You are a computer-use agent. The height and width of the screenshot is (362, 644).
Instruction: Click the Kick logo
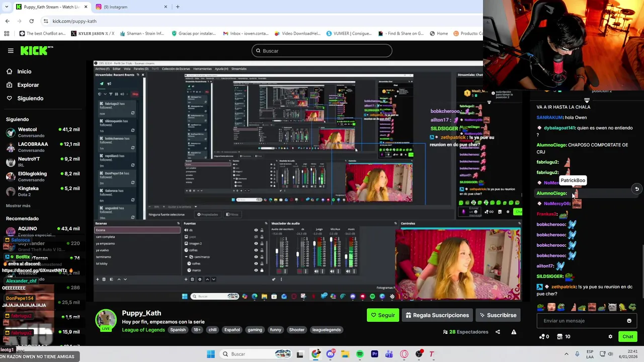click(36, 50)
